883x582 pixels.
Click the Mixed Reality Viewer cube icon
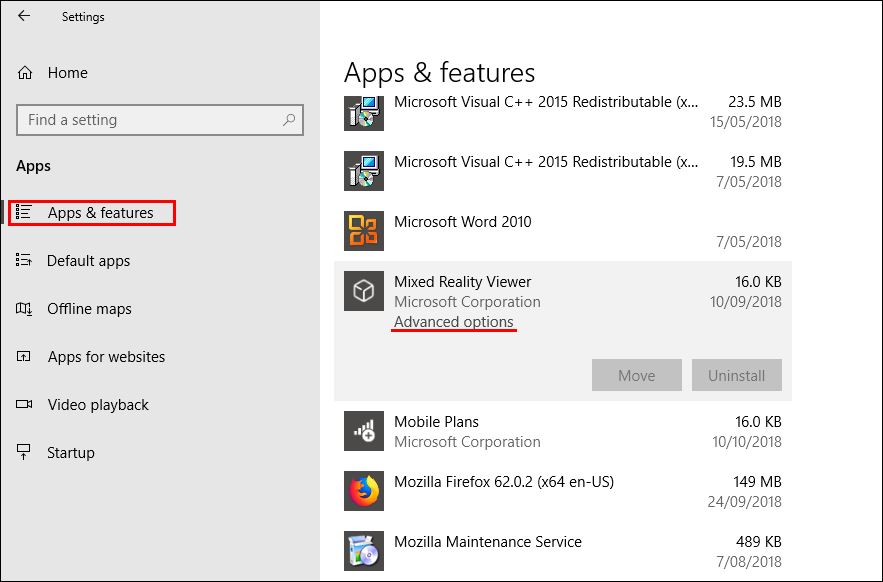coord(364,291)
